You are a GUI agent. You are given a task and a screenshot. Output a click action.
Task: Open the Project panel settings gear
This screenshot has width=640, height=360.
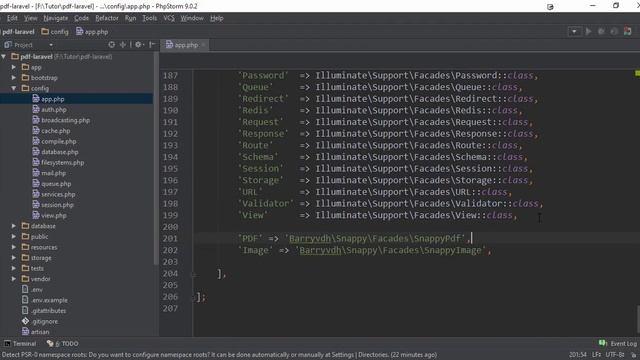point(138,44)
